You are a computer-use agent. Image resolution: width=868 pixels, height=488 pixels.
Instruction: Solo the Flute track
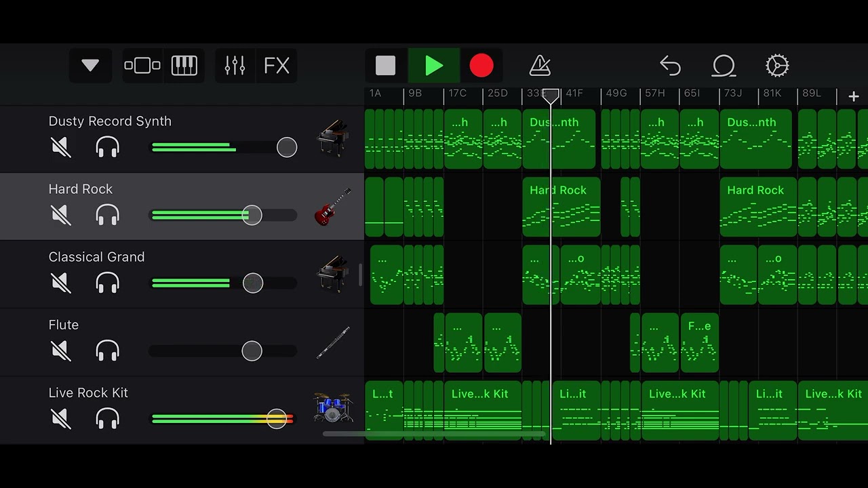pos(108,350)
